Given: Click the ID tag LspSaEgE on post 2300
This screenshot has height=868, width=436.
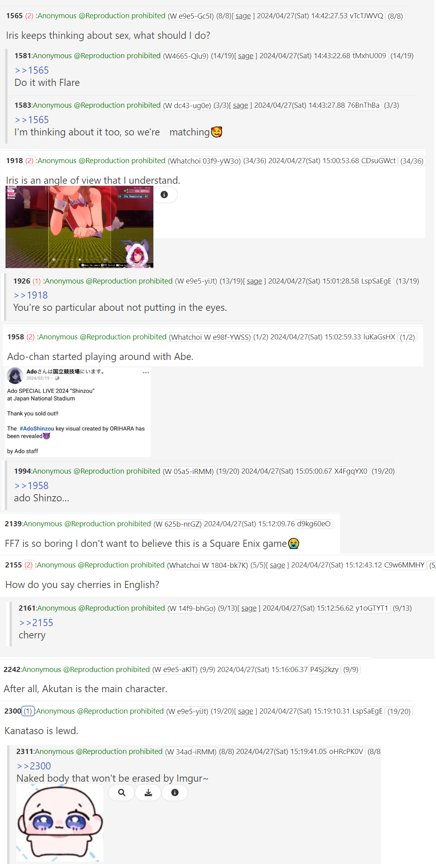Looking at the screenshot, I should 367,711.
